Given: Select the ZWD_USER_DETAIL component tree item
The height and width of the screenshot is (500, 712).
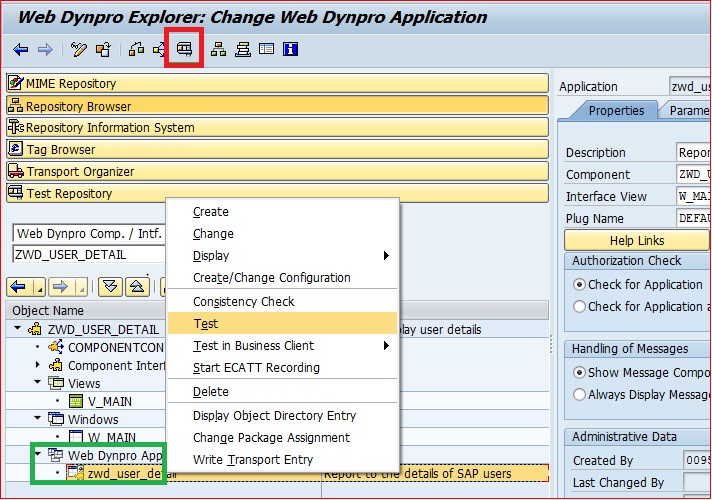Looking at the screenshot, I should (x=103, y=329).
